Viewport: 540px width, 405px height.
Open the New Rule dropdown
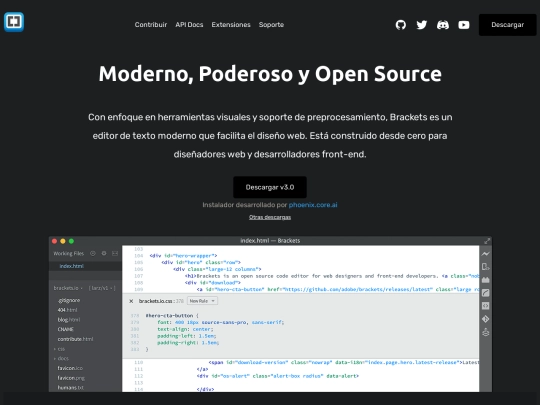coord(202,301)
